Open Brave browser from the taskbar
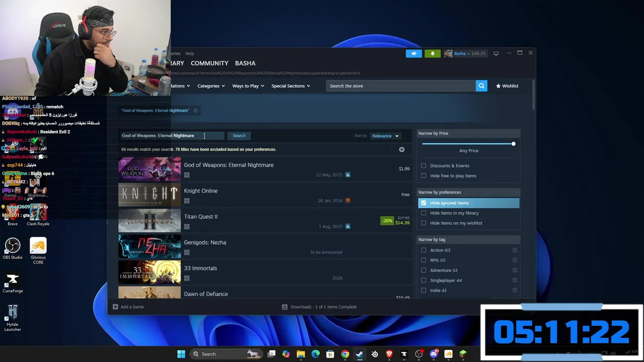The image size is (644, 362). 389,354
